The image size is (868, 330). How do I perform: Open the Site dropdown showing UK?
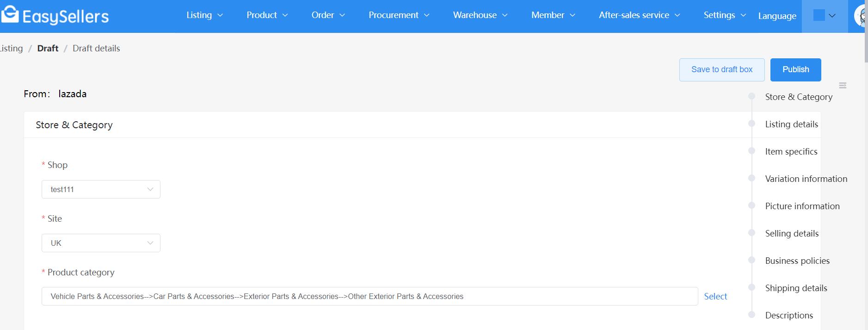point(101,243)
